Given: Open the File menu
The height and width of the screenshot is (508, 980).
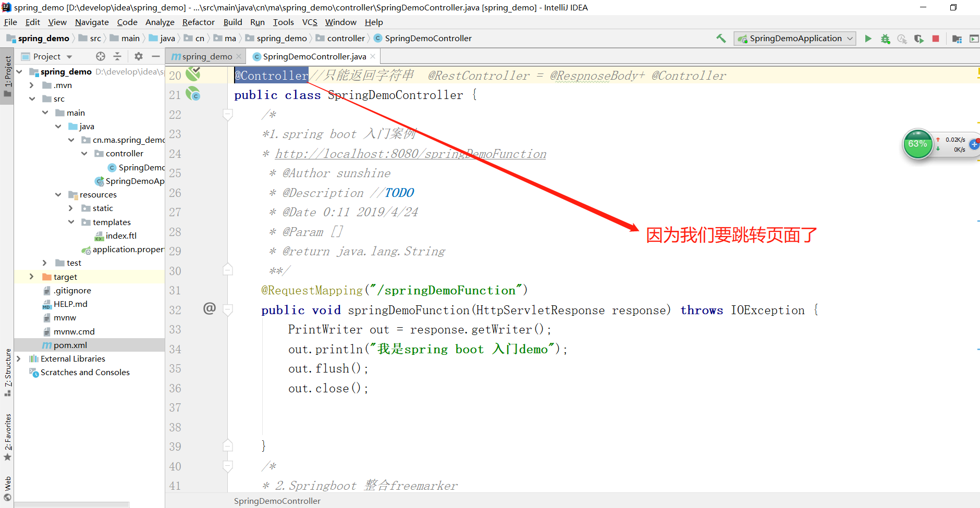Looking at the screenshot, I should (10, 22).
